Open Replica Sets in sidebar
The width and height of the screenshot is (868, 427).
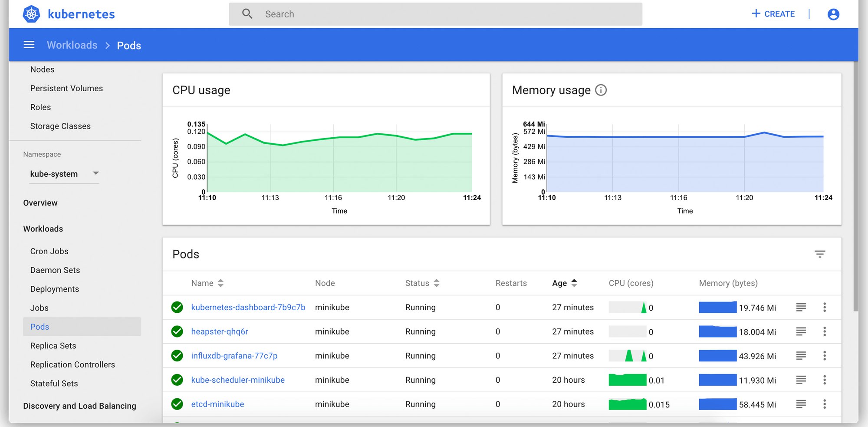point(53,346)
